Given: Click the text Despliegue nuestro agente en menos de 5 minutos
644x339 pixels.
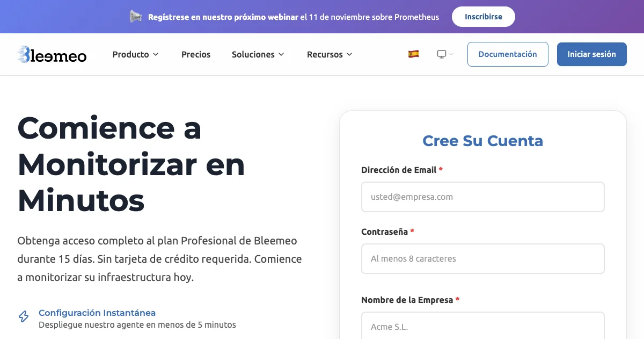Looking at the screenshot, I should [137, 324].
